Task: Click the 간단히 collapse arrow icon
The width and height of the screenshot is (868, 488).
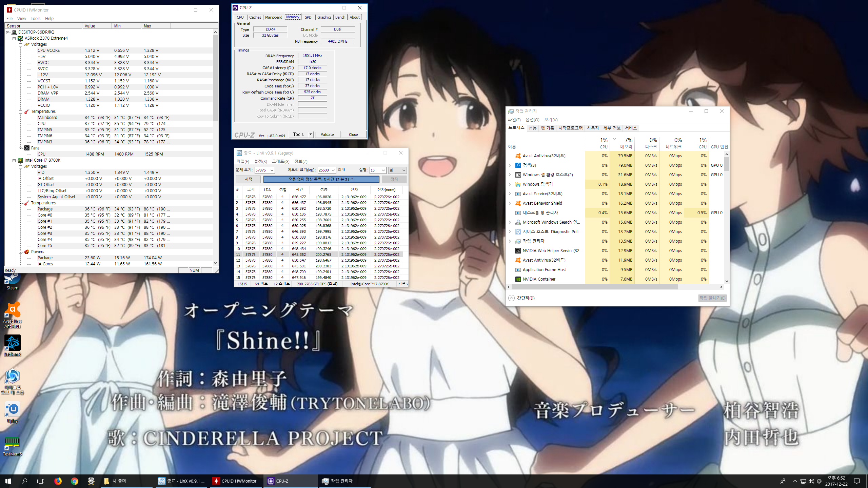Action: tap(511, 298)
